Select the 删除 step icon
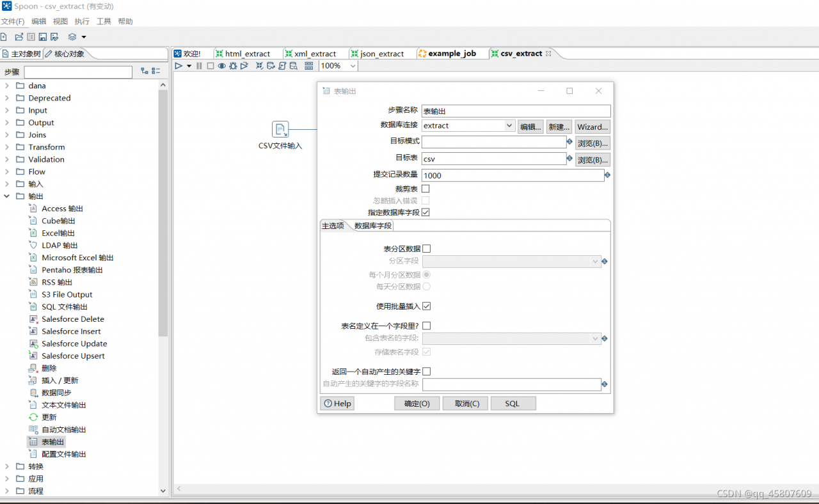This screenshot has width=819, height=504. 34,368
